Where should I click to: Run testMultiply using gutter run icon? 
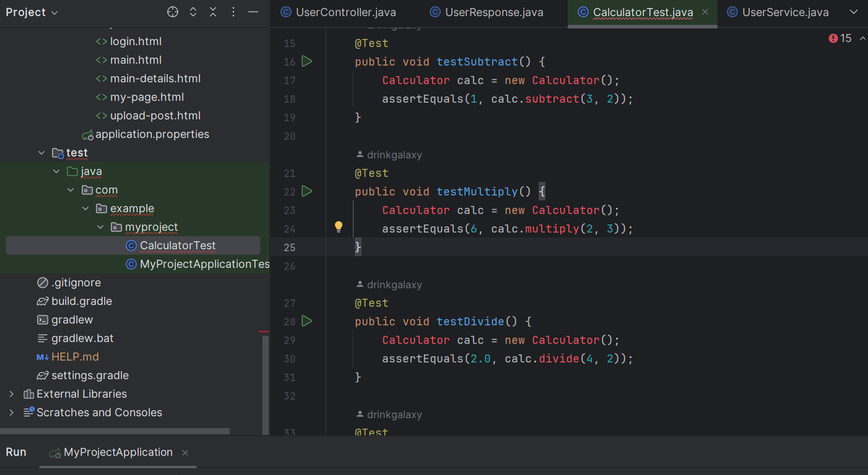click(306, 191)
